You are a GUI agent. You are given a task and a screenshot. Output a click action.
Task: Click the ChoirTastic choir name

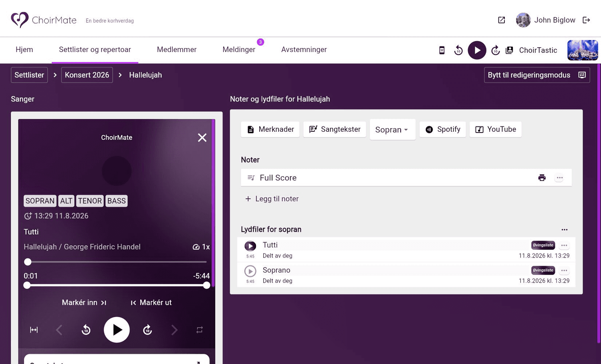pyautogui.click(x=538, y=50)
